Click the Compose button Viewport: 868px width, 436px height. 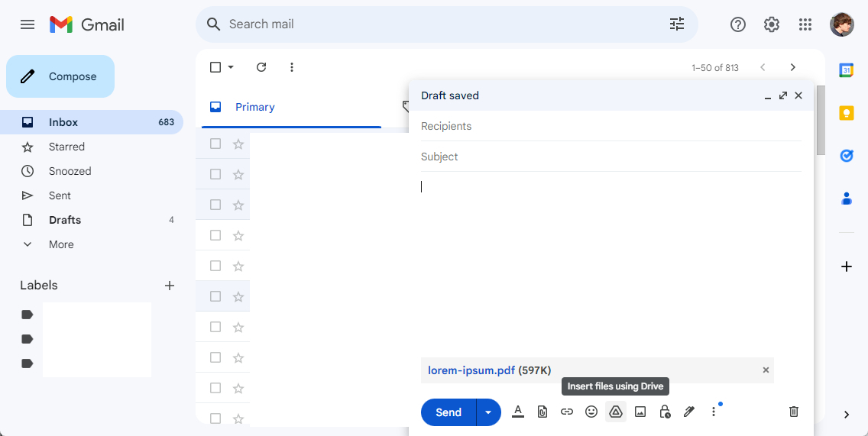[60, 76]
